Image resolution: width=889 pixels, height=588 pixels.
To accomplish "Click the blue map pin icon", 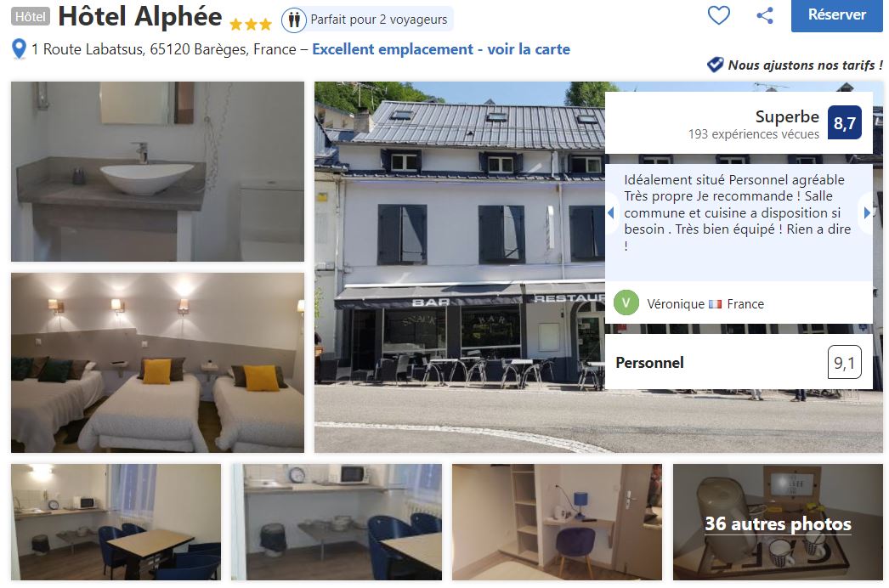I will (19, 48).
